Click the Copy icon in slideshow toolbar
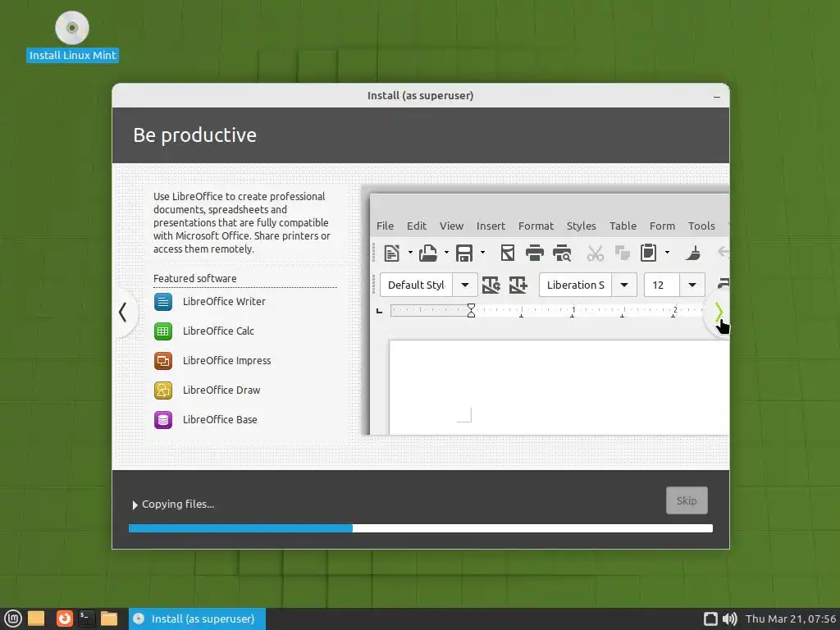Image resolution: width=840 pixels, height=630 pixels. 622,253
